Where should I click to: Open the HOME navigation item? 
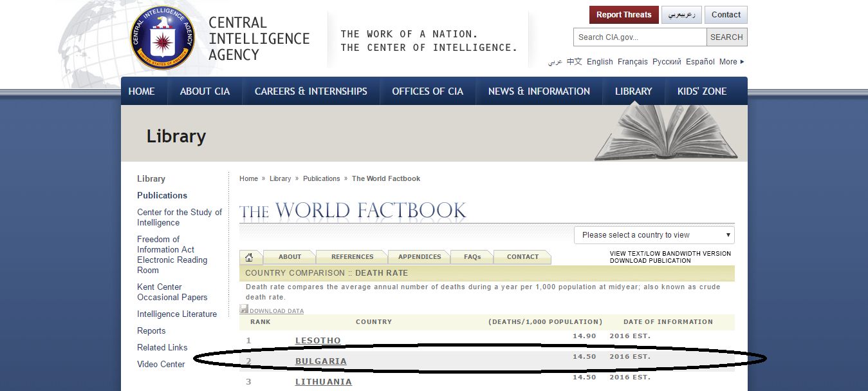(x=142, y=91)
